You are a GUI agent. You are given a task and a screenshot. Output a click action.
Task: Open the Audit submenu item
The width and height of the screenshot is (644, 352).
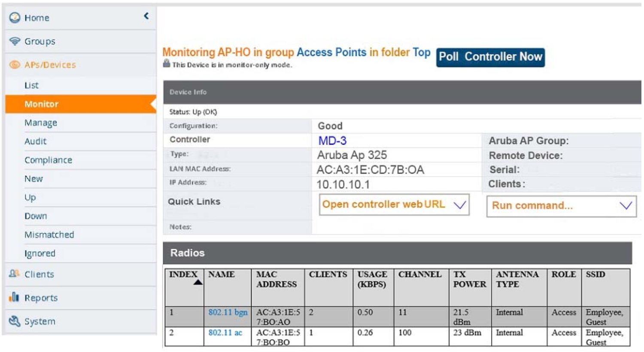pos(35,141)
